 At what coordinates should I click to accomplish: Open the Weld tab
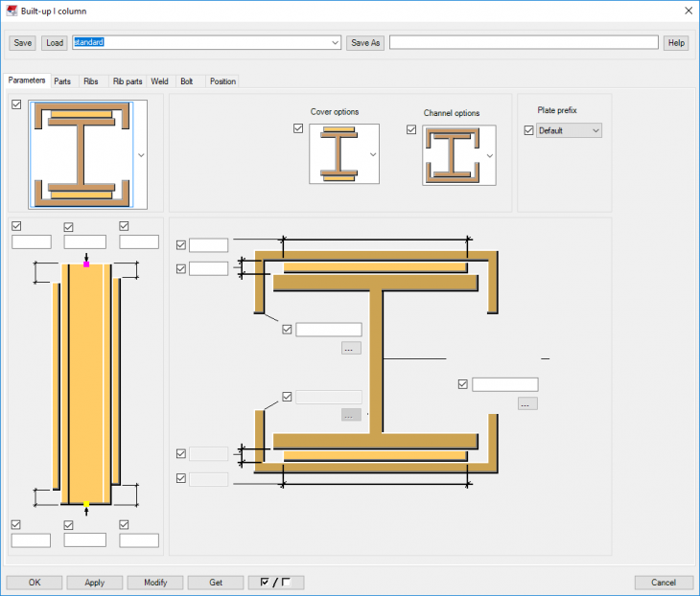[x=159, y=81]
